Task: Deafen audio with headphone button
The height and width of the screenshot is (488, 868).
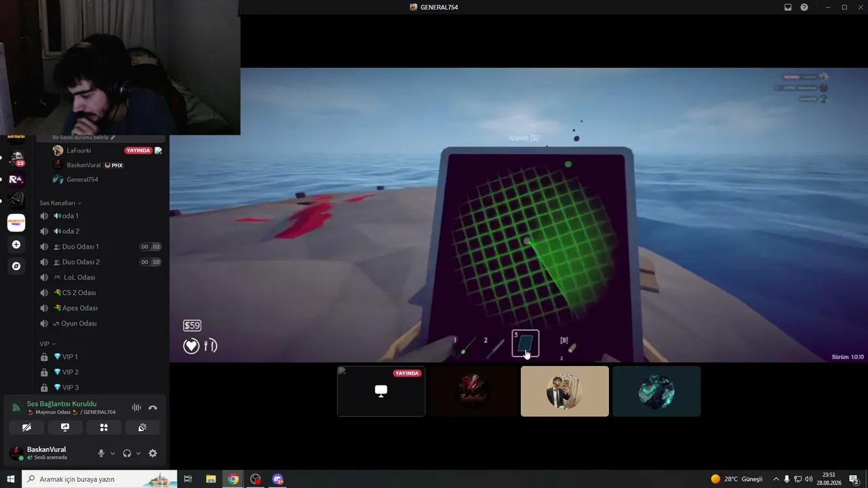Action: [x=127, y=453]
